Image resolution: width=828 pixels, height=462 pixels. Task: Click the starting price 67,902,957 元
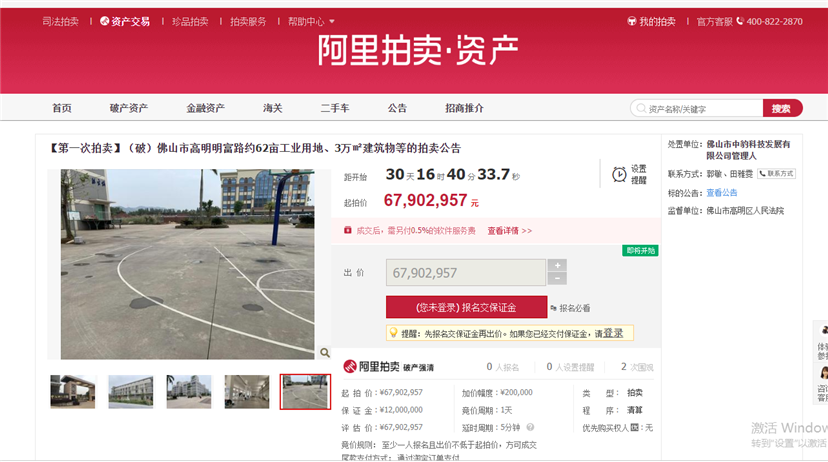[x=431, y=201]
